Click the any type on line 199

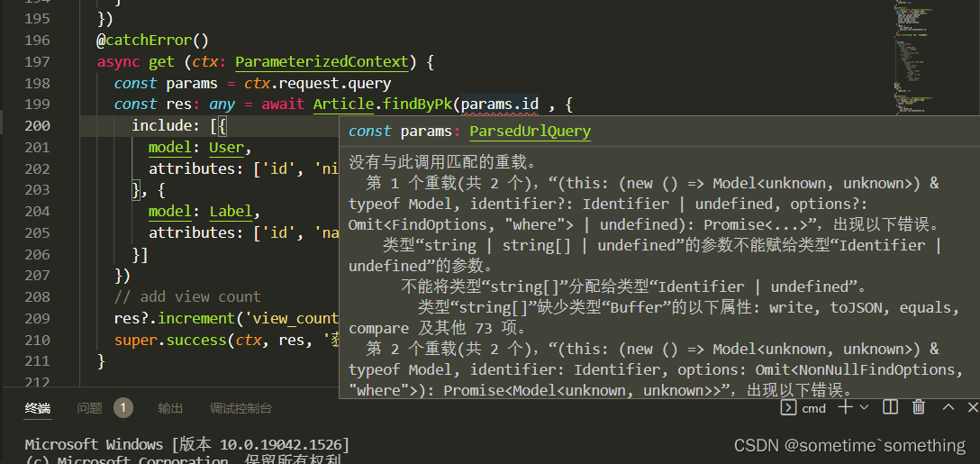tap(222, 104)
